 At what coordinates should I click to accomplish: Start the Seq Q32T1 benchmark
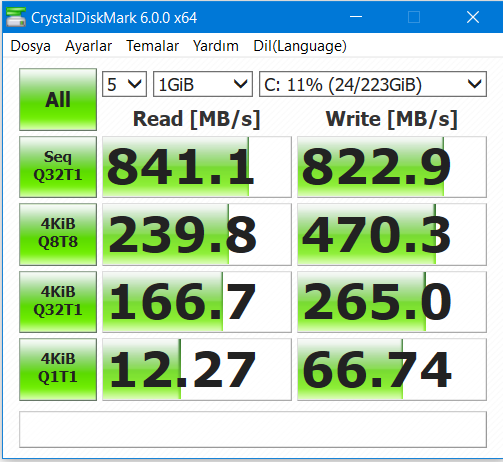(x=58, y=167)
